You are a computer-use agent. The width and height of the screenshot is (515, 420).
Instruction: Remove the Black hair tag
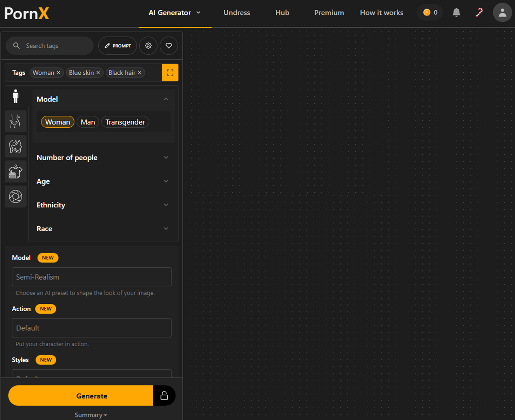click(x=139, y=73)
